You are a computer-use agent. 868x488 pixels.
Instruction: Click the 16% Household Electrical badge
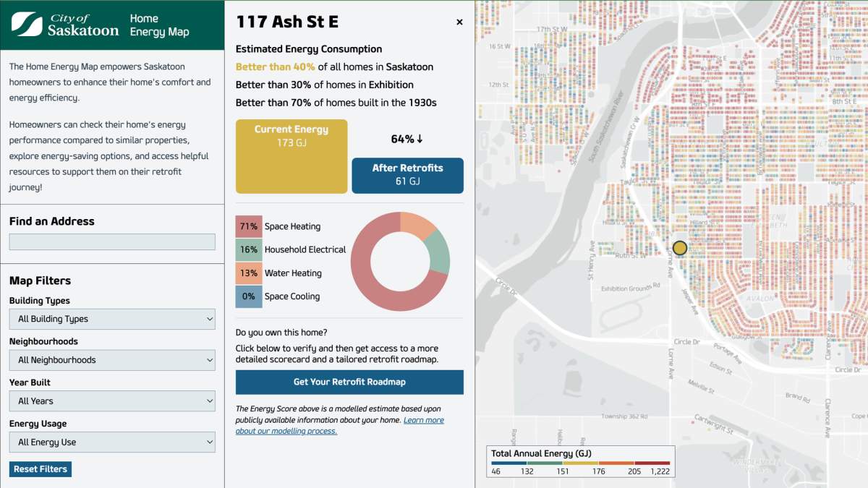[x=248, y=249]
